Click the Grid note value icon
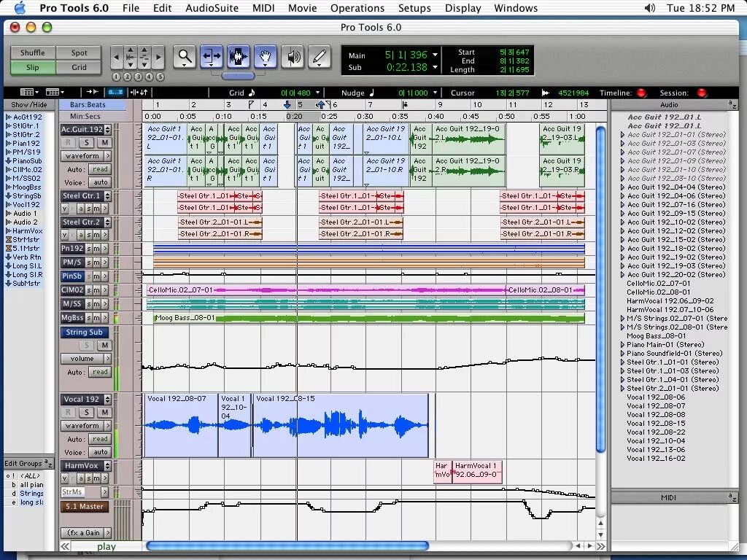The image size is (747, 560). tap(252, 93)
